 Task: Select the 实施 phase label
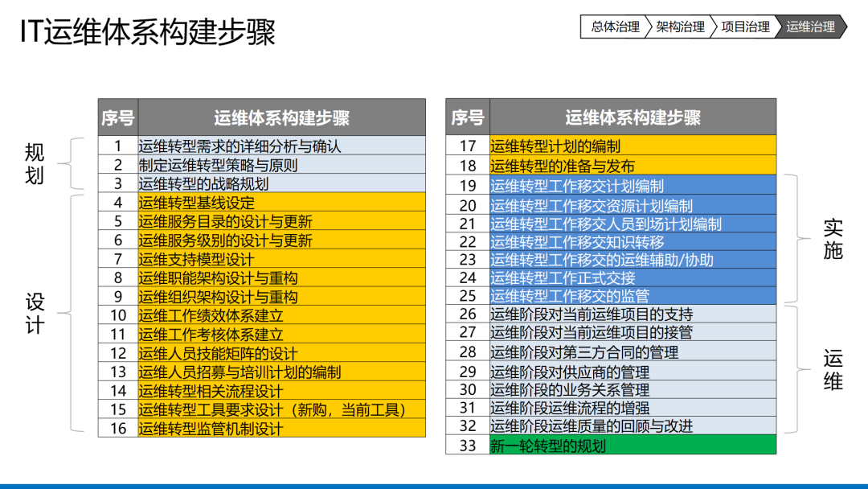833,239
